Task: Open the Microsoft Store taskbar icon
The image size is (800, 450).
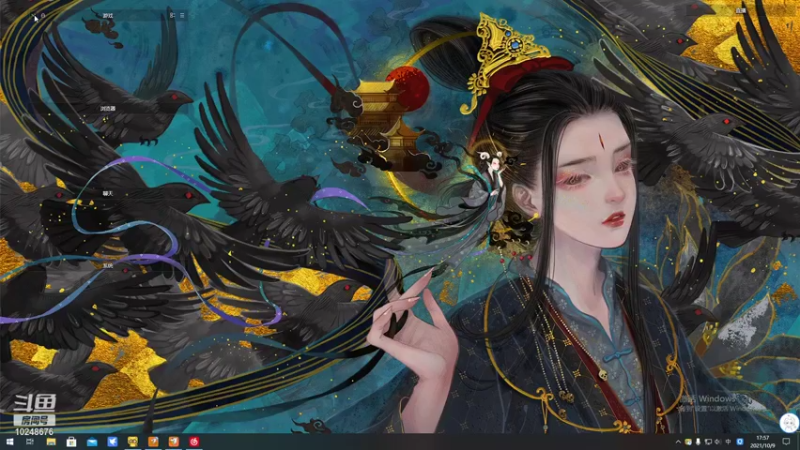Action: point(71,442)
